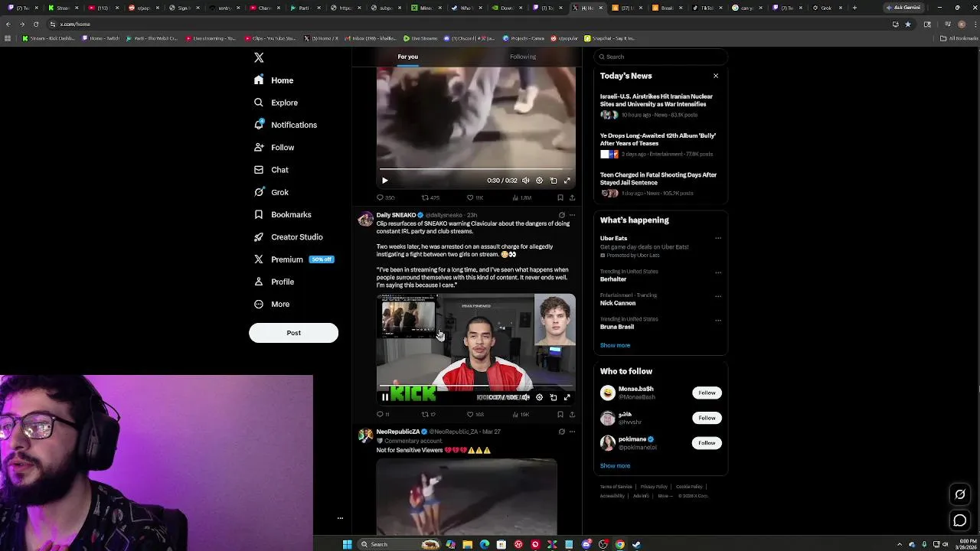Viewport: 980px width, 551px height.
Task: Open more options on NeoRepublicZA post
Action: click(572, 432)
